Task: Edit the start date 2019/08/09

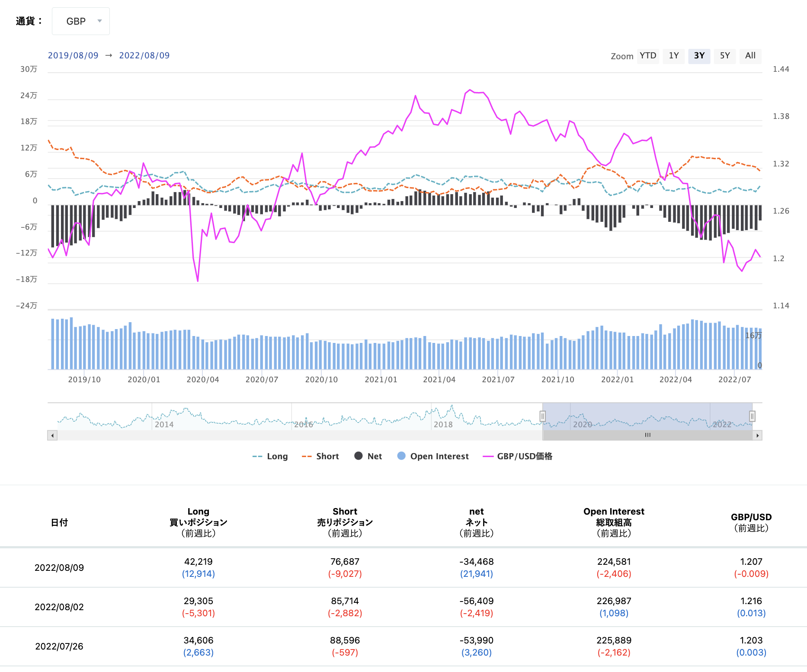Action: tap(73, 55)
